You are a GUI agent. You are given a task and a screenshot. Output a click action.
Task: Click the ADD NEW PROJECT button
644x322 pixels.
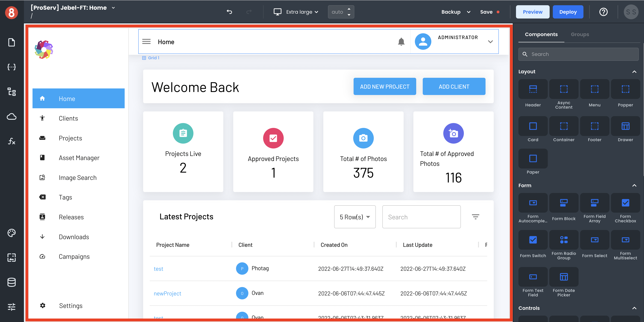point(384,87)
